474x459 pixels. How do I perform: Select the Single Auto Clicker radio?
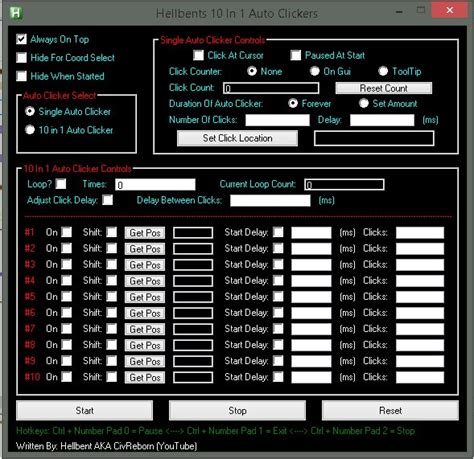coord(30,111)
